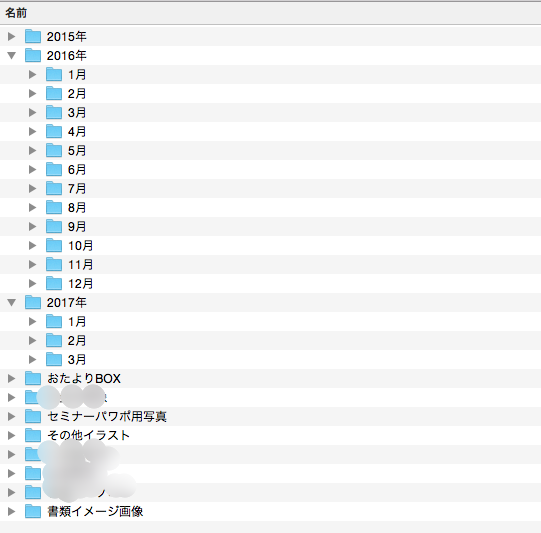The height and width of the screenshot is (533, 541).
Task: Select the その他イラスト folder icon
Action: tap(33, 435)
